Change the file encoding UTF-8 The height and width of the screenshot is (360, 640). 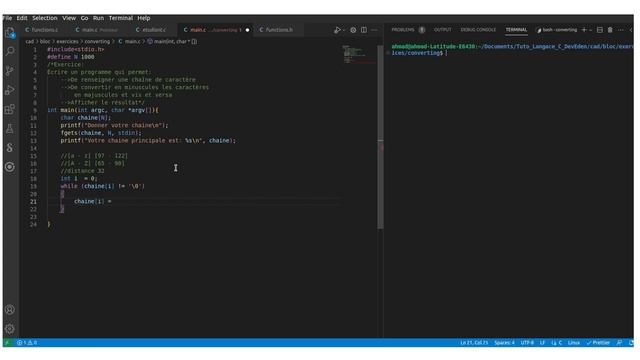pos(527,343)
